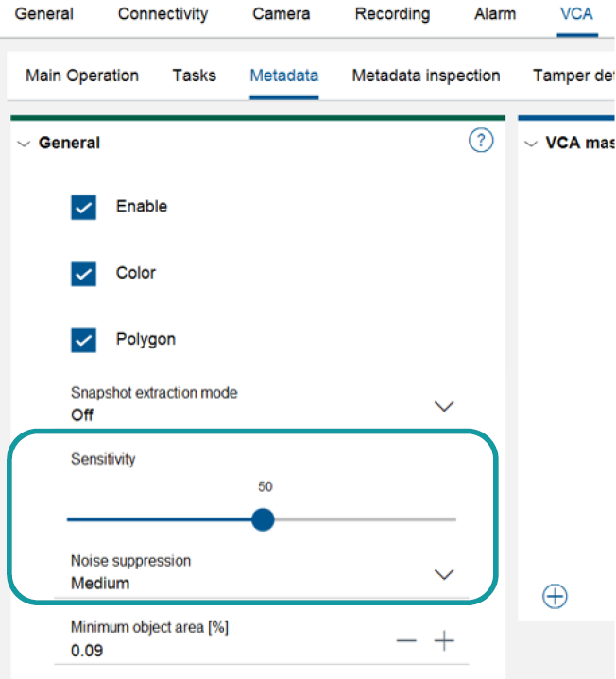This screenshot has width=616, height=679.
Task: Increase minimum object area with plus
Action: [x=444, y=642]
